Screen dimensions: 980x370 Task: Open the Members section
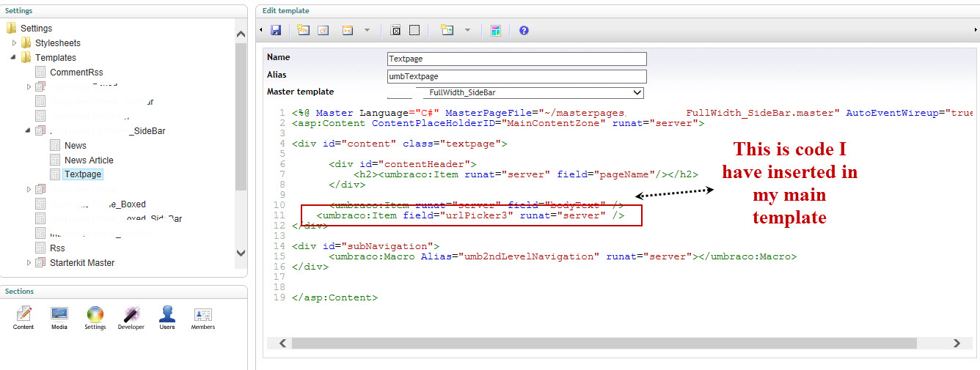tap(203, 318)
